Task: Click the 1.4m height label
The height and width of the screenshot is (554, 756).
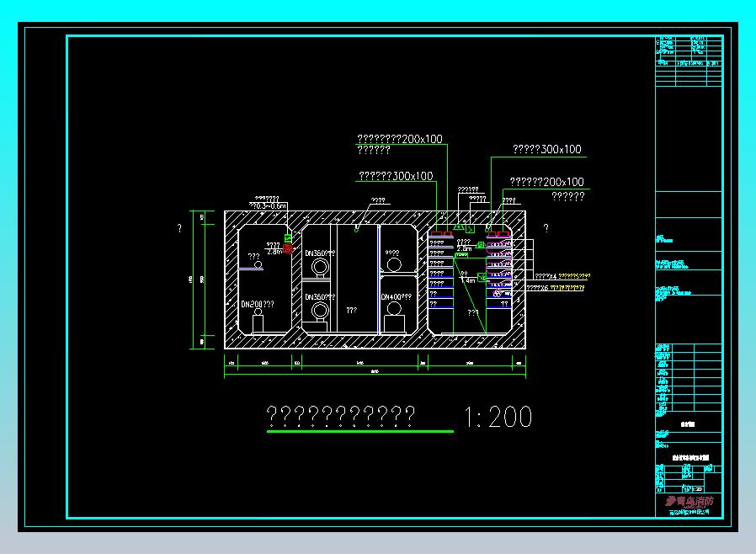Action: coord(468,280)
